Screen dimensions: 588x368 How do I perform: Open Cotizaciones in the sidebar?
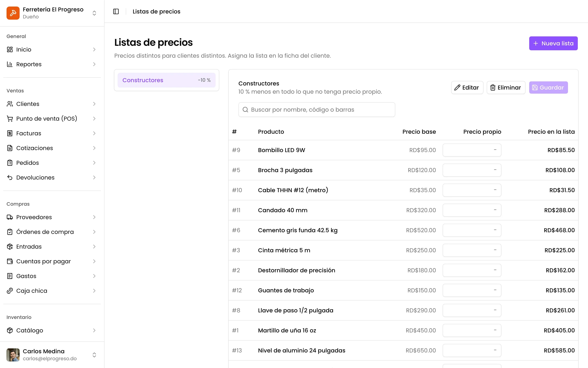[52, 148]
